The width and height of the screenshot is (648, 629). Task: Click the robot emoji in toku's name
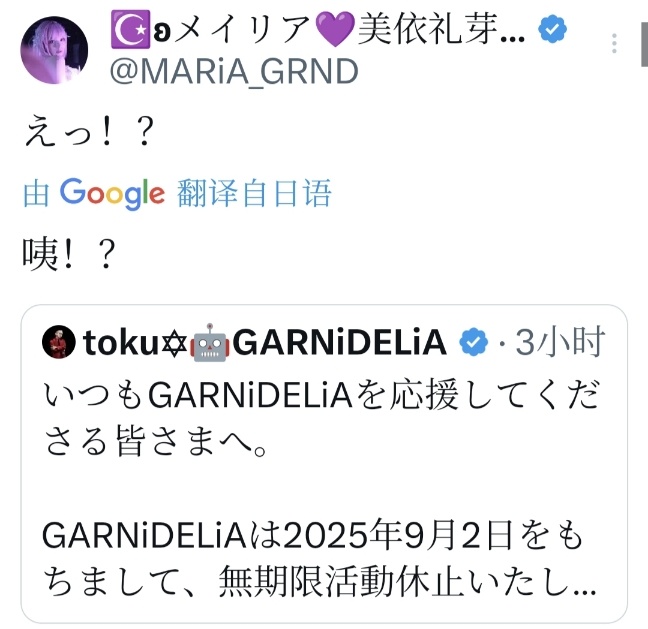click(210, 343)
